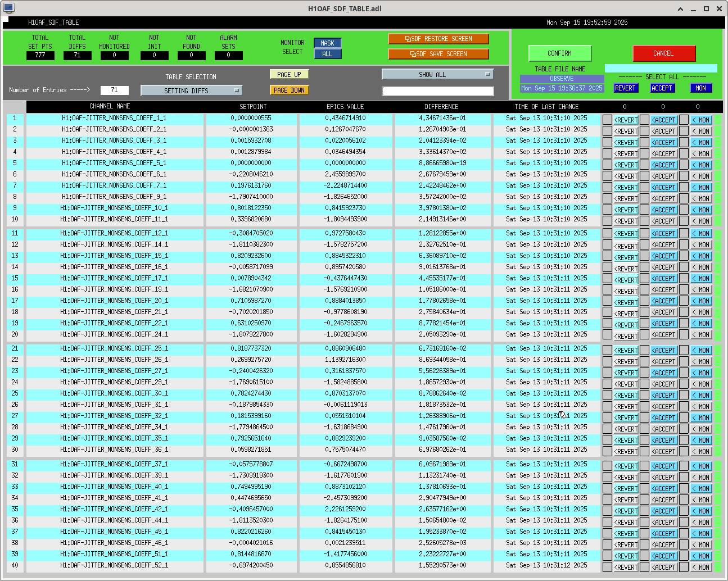Click the green CONFIRM button

[x=559, y=53]
